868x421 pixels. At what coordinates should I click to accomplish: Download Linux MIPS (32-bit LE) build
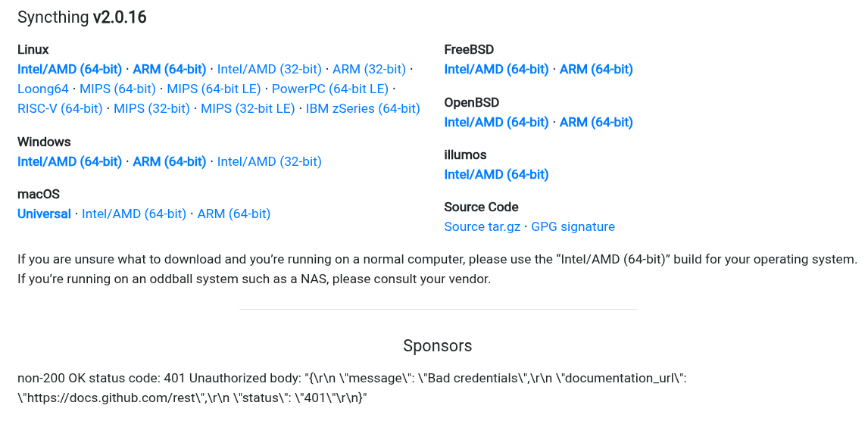click(x=248, y=108)
